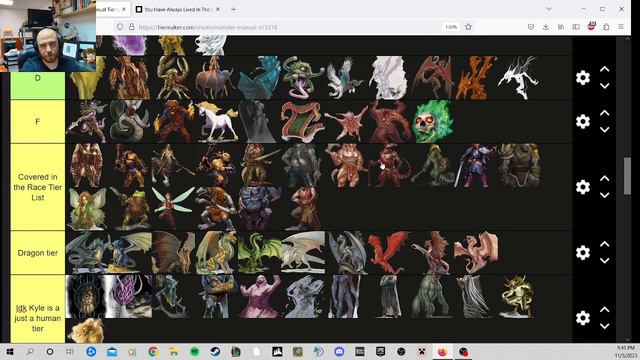Image resolution: width=640 pixels, height=360 pixels.
Task: Open settings gear for the Dragon tier row
Action: click(x=583, y=253)
